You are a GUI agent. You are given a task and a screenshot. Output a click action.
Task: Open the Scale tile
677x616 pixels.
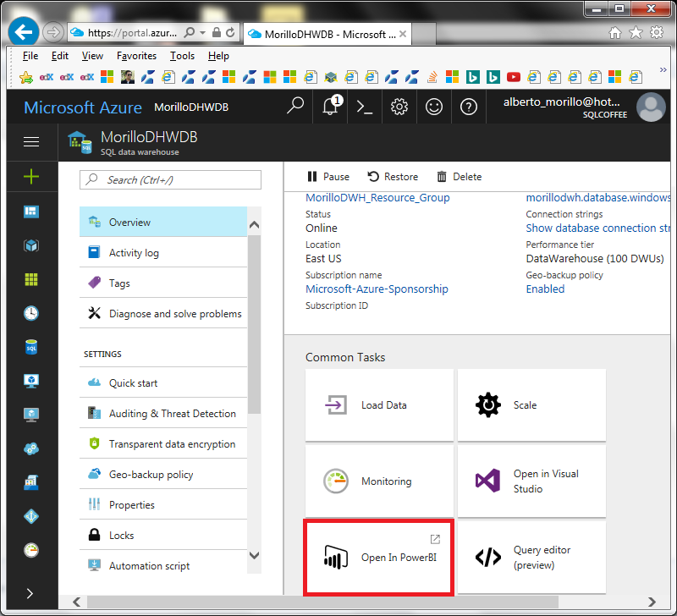pos(531,405)
